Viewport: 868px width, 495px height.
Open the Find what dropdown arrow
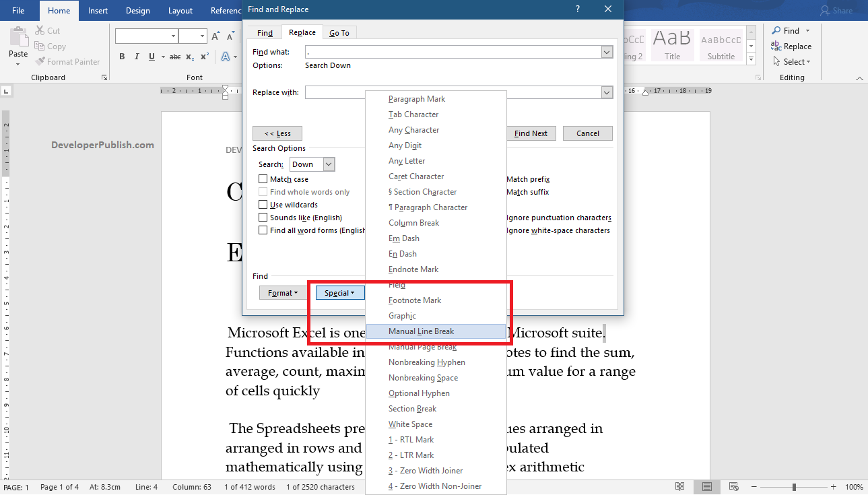[605, 51]
